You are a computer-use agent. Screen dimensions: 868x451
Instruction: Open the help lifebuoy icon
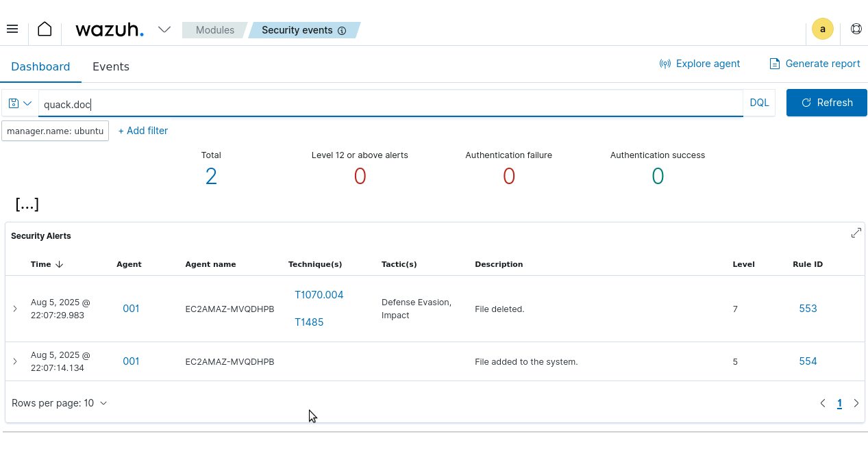pos(856,29)
